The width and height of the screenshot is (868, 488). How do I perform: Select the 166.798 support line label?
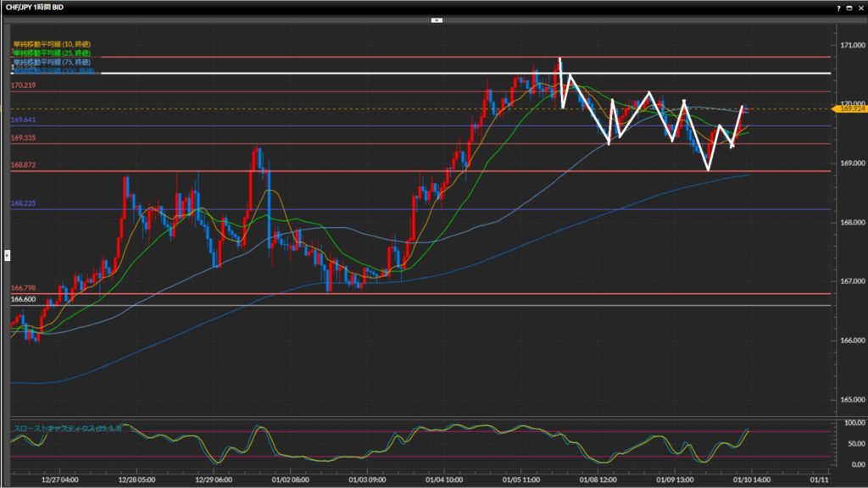coord(23,289)
